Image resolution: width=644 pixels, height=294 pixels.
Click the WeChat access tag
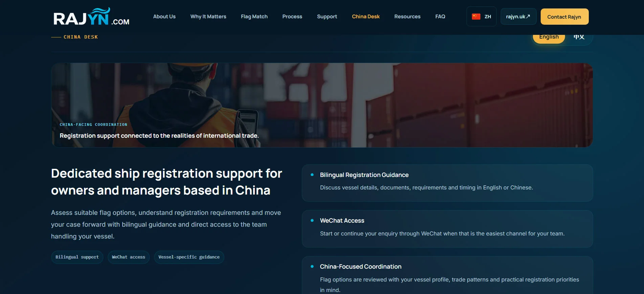point(129,257)
